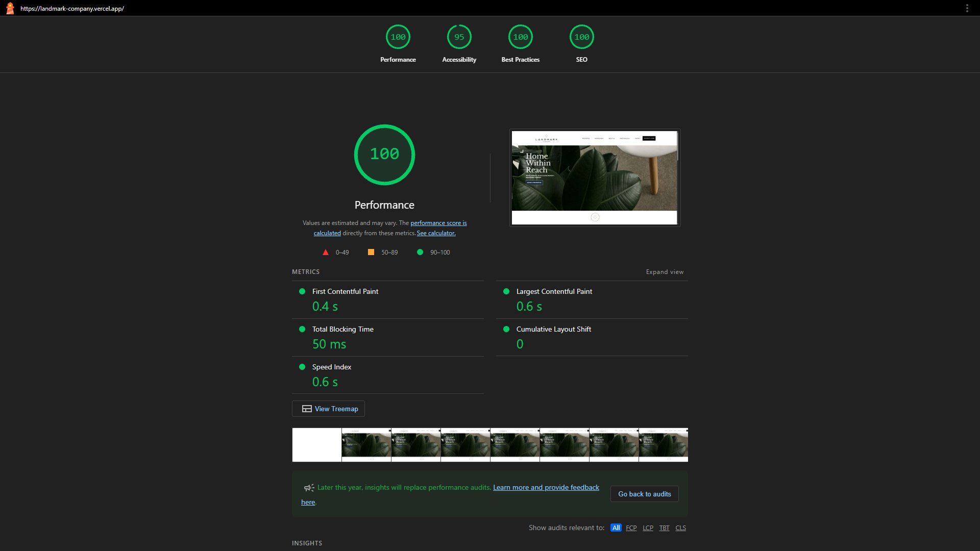
Task: Click the final page screenshot thumbnail
Action: [x=595, y=178]
